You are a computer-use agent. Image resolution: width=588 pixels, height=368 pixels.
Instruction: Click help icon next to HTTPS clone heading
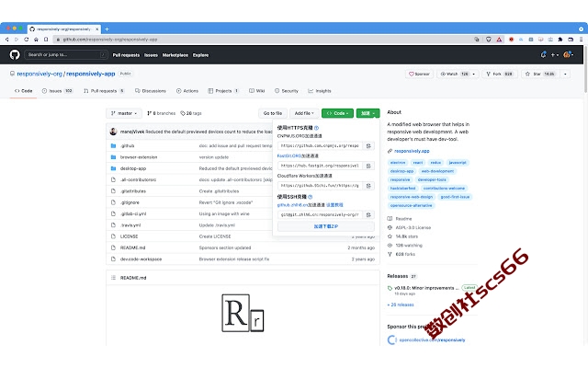pos(316,128)
